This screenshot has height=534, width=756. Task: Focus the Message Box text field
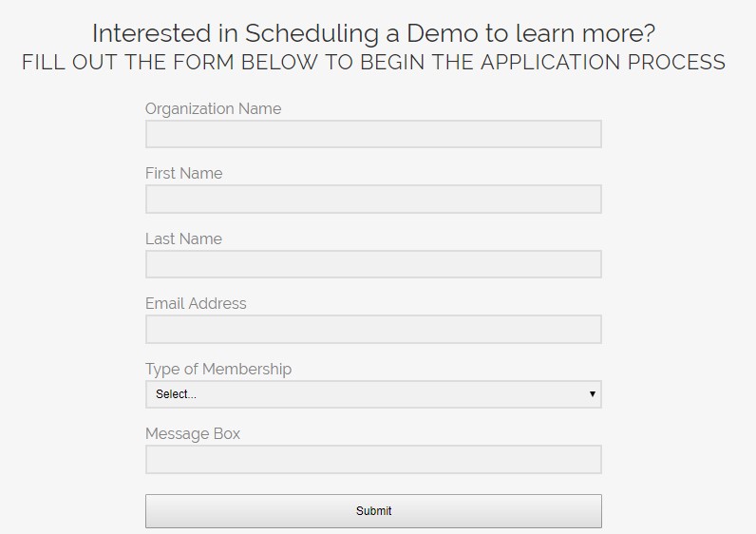pyautogui.click(x=373, y=460)
